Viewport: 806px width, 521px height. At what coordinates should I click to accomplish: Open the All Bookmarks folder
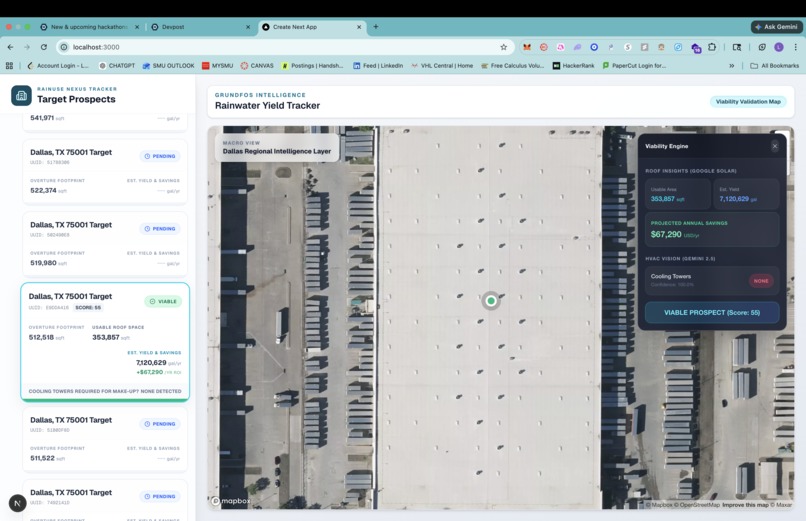pos(775,66)
